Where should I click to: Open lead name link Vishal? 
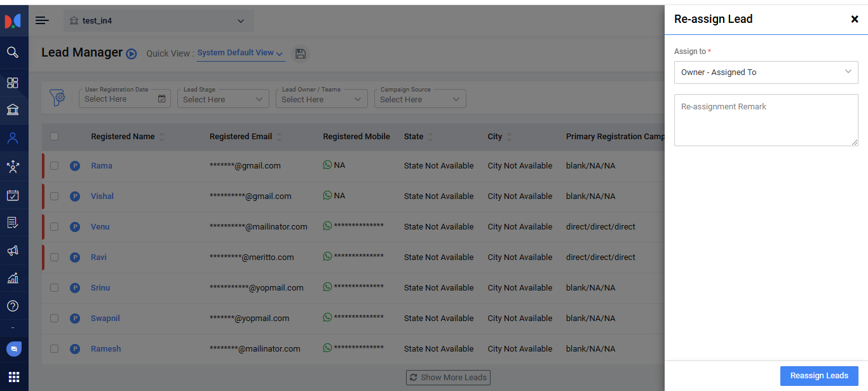pos(102,196)
